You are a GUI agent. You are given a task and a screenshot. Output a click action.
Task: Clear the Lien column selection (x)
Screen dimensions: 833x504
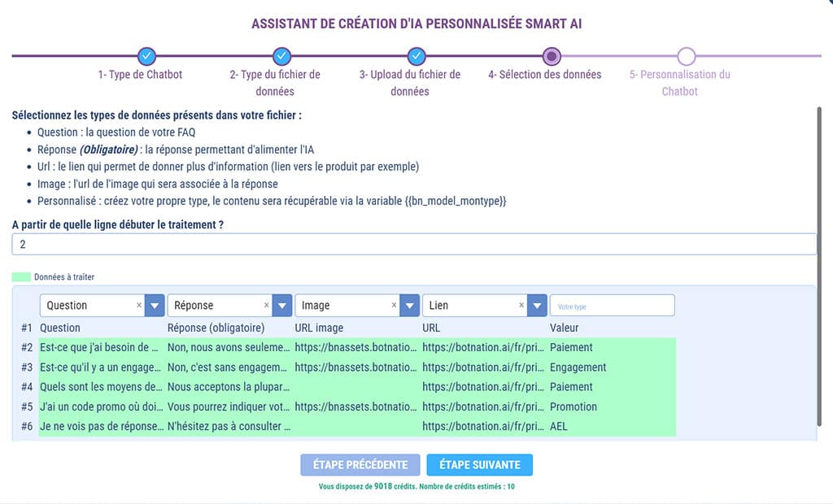(x=521, y=306)
